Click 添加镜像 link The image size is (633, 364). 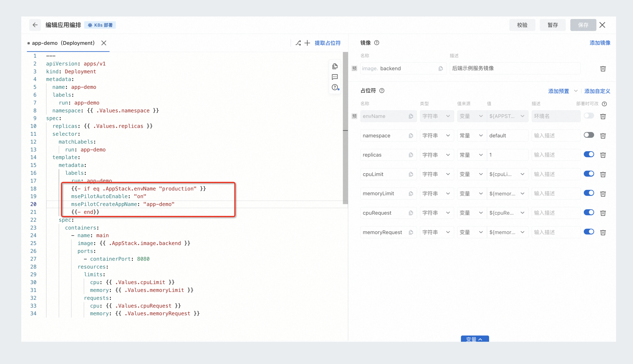[600, 43]
